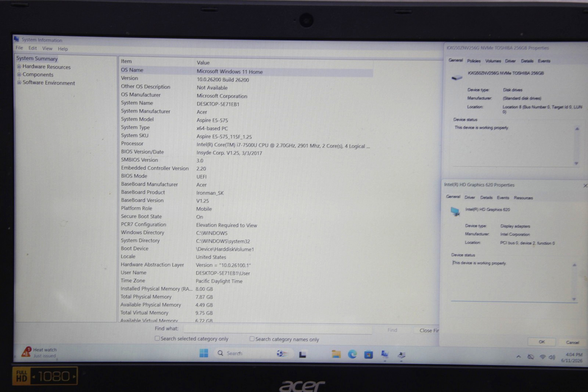Click the 'Find what' input field
This screenshot has width=588, height=392.
click(x=278, y=329)
